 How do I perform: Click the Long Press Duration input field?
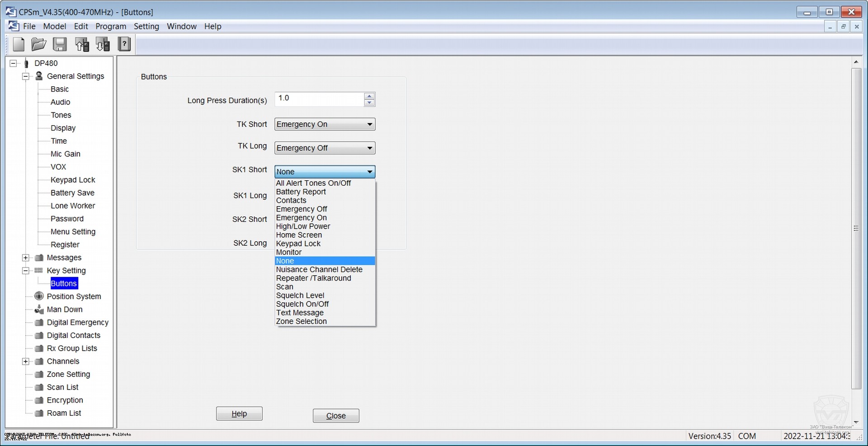tap(319, 99)
